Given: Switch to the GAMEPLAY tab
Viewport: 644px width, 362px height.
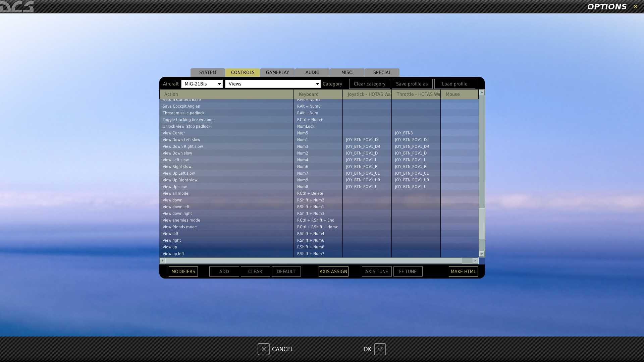Looking at the screenshot, I should (x=277, y=72).
